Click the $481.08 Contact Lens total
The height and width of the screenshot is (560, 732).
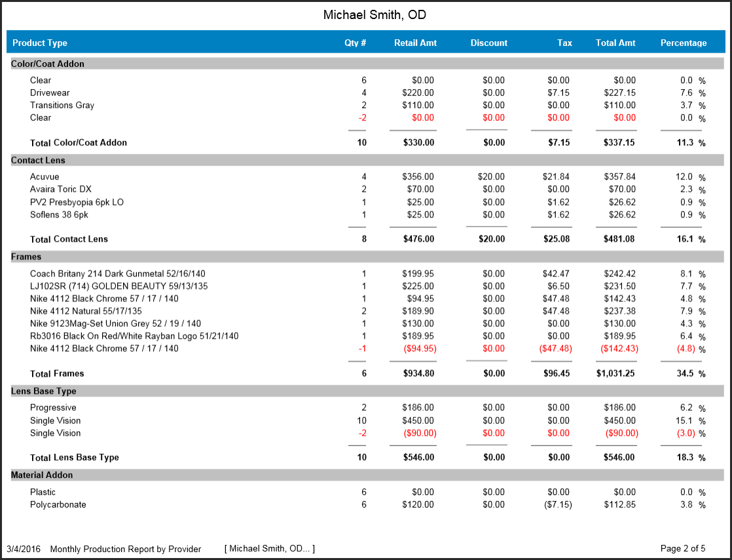click(x=619, y=240)
